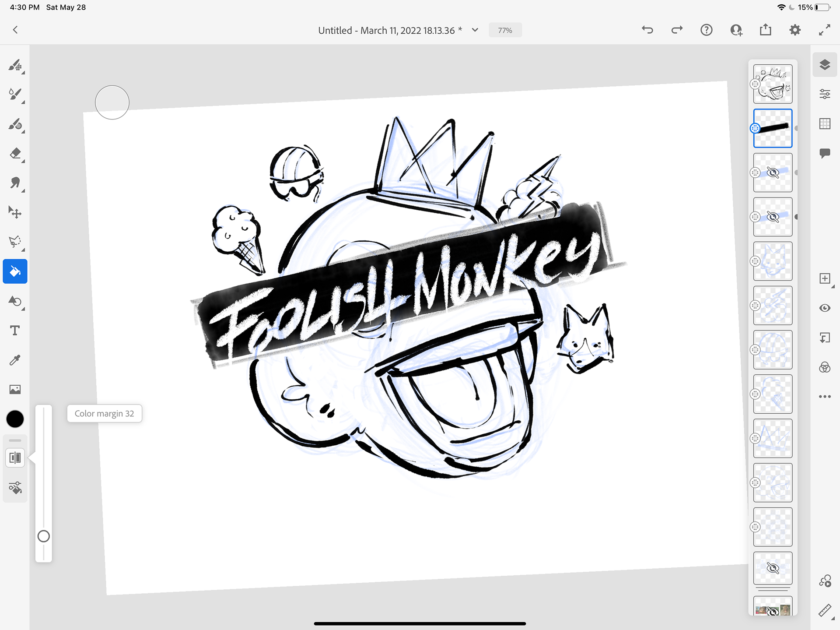The width and height of the screenshot is (840, 630).
Task: Open the Help menu
Action: [x=706, y=30]
